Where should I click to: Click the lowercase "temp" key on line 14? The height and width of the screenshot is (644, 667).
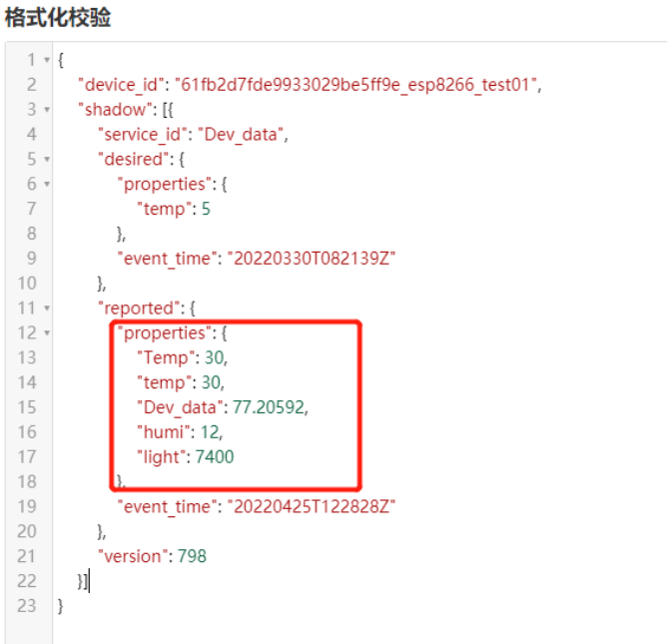point(164,382)
